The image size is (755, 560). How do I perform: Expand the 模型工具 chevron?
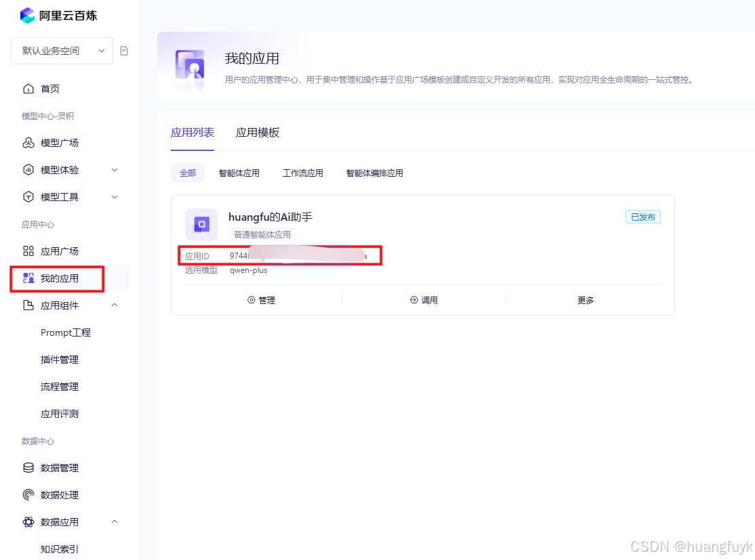(115, 197)
